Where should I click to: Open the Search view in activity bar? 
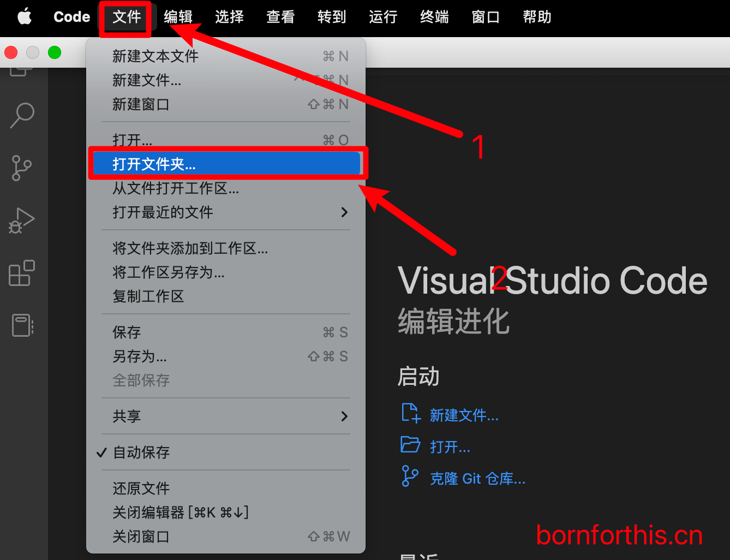[22, 116]
